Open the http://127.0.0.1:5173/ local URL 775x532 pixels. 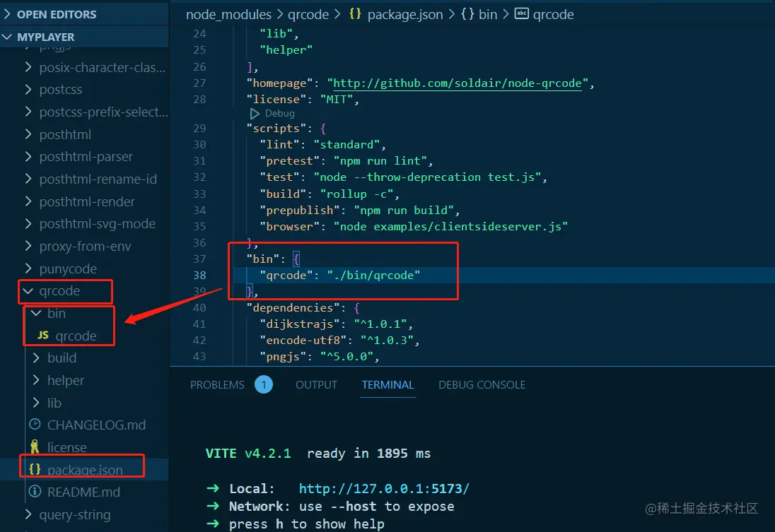(384, 488)
